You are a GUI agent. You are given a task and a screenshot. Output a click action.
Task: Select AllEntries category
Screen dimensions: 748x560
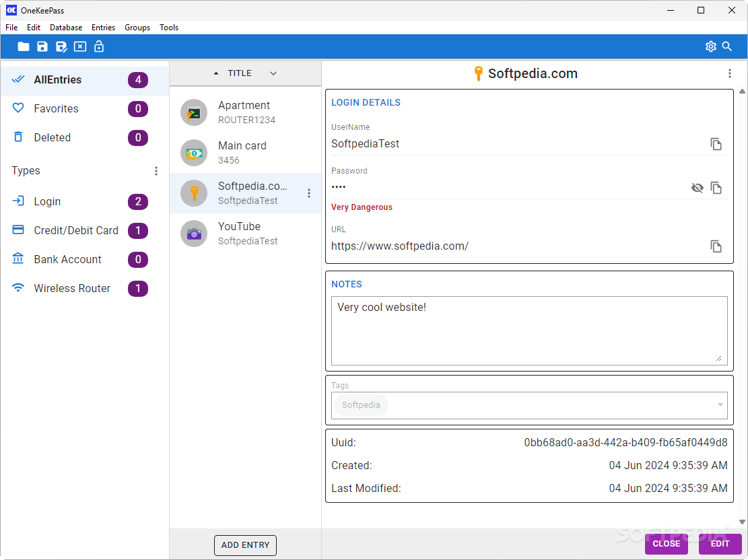tap(85, 80)
